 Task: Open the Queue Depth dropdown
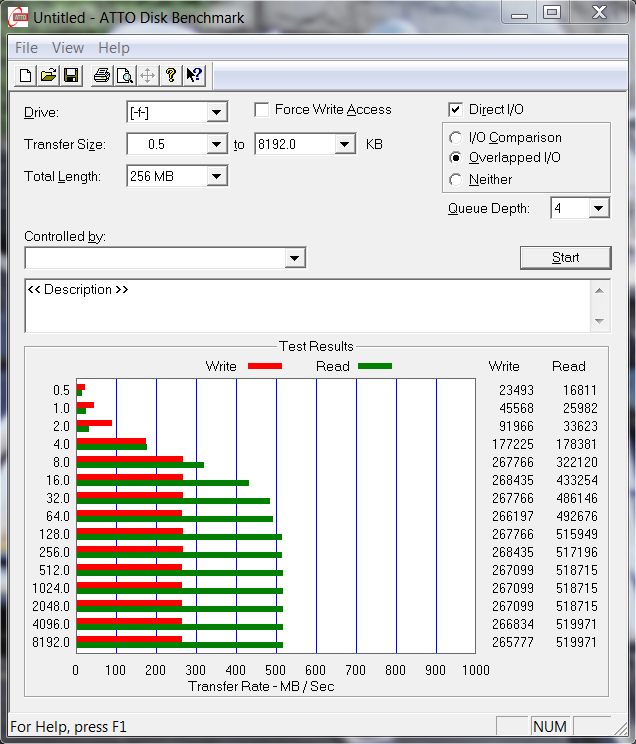(x=598, y=209)
